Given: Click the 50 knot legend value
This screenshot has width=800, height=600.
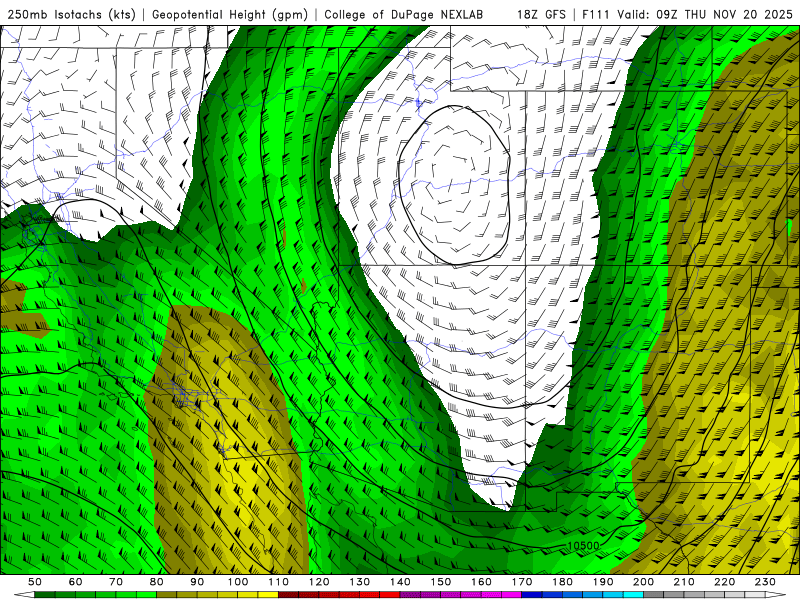Looking at the screenshot, I should [35, 582].
